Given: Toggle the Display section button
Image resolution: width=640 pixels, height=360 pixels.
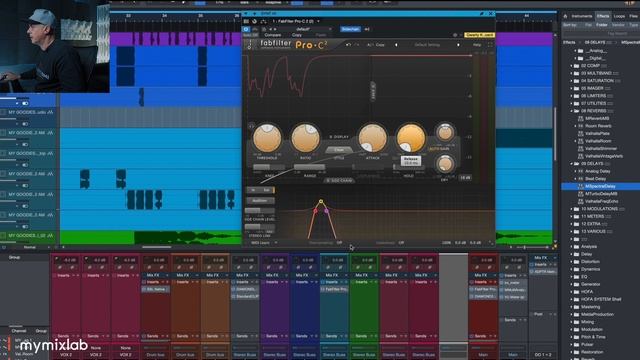Looking at the screenshot, I should coord(339,137).
